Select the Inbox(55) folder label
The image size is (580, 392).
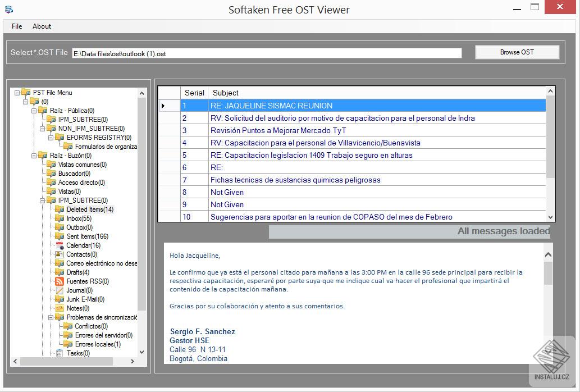coord(79,218)
